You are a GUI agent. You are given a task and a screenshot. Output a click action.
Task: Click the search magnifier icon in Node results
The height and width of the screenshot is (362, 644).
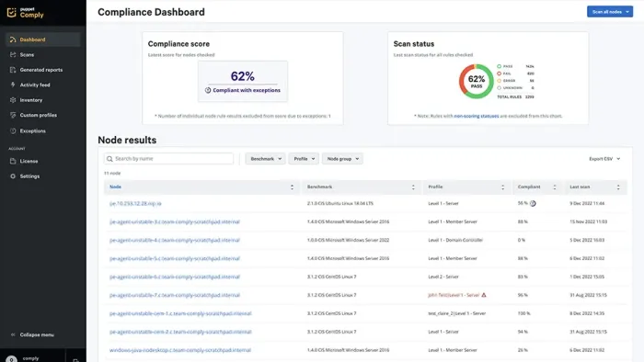tap(109, 159)
